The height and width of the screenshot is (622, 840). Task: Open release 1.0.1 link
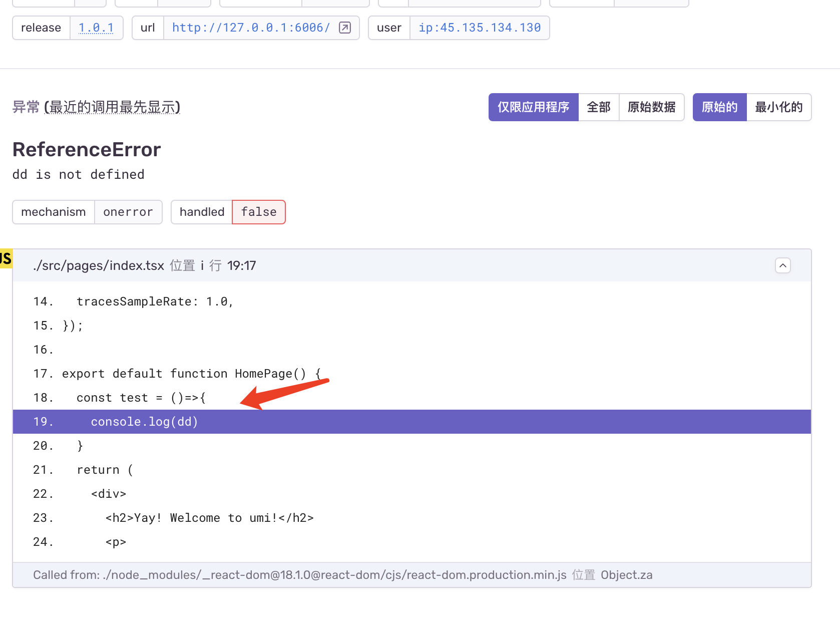[96, 28]
